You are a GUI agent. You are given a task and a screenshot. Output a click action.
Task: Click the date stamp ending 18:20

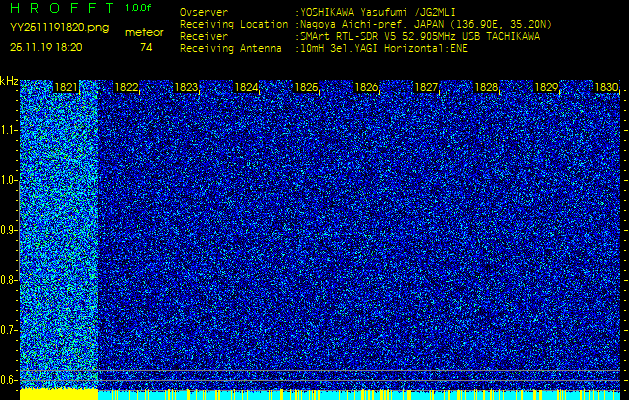coord(46,47)
